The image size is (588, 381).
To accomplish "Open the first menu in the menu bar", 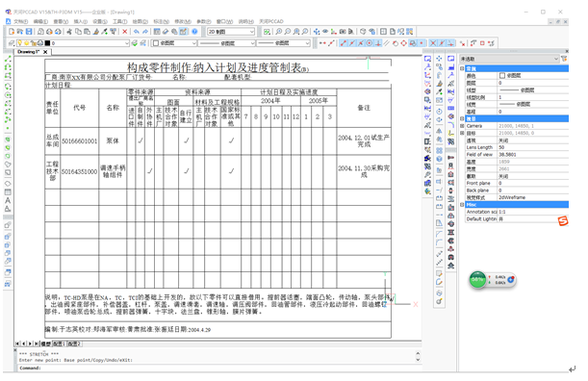I will coord(20,22).
